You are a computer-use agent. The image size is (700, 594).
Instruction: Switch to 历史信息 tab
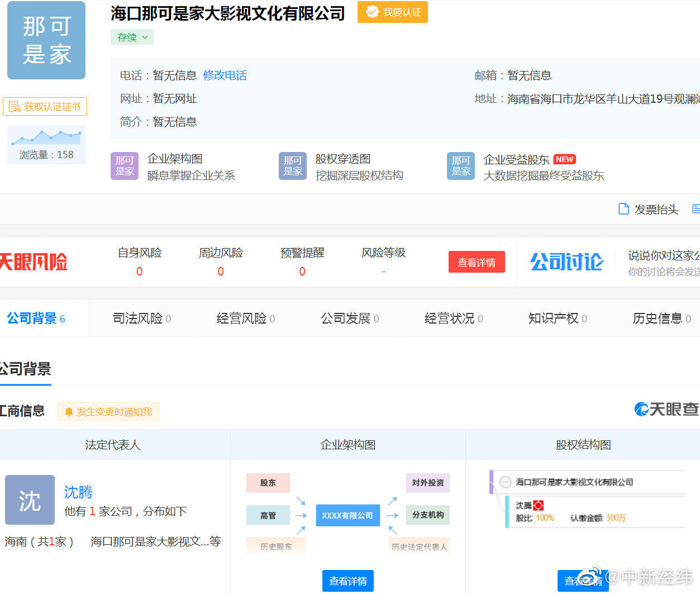point(661,319)
